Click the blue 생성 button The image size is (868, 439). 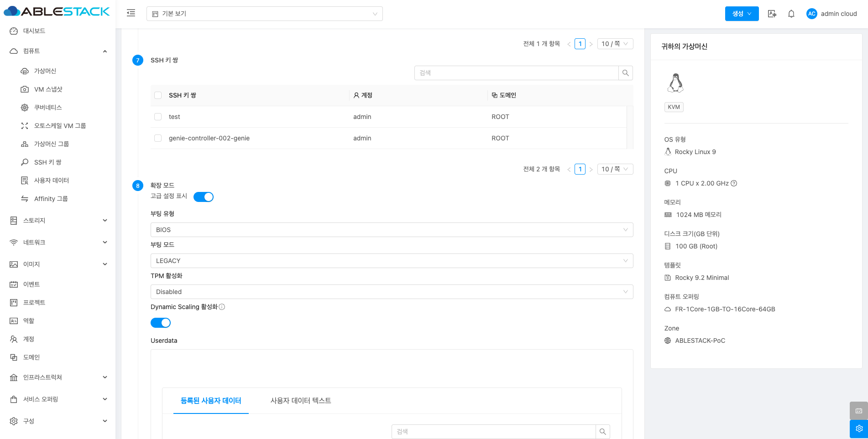742,14
